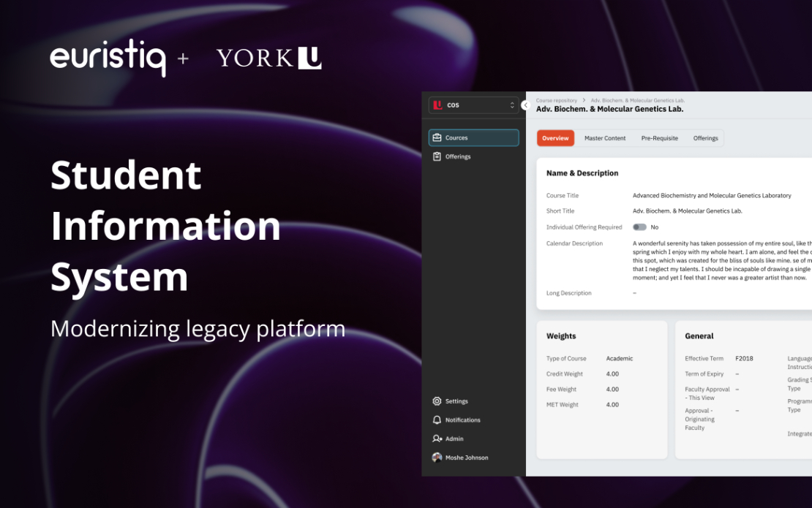Switch to the Master Content tab

[605, 137]
